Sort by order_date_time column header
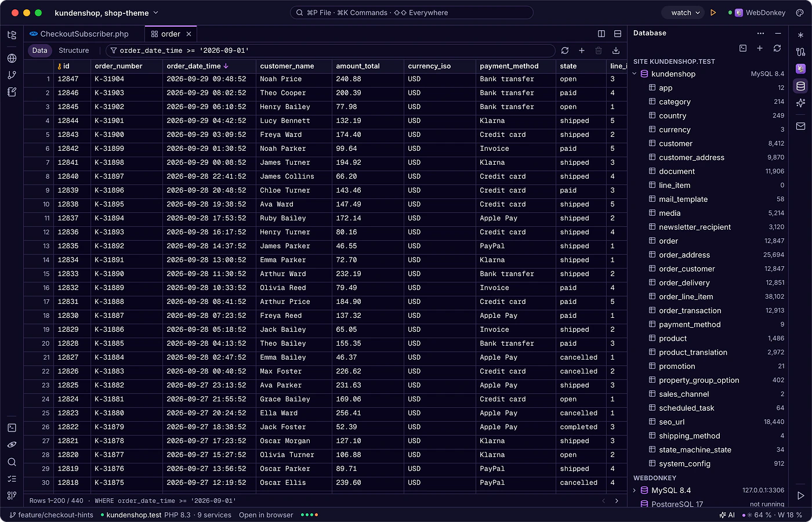The height and width of the screenshot is (522, 812). [x=197, y=66]
